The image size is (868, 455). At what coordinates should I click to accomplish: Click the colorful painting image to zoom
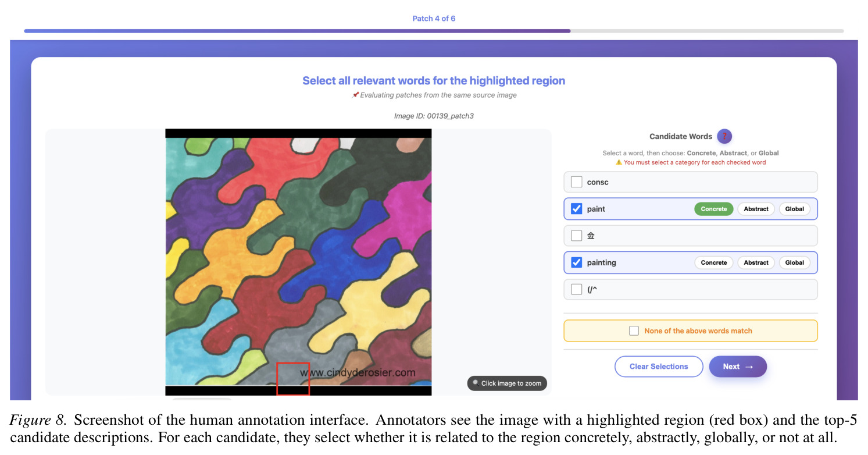(298, 262)
